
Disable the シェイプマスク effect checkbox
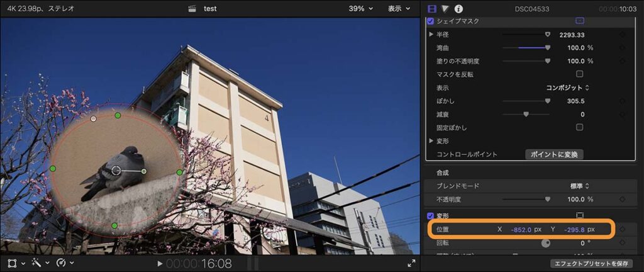click(431, 21)
